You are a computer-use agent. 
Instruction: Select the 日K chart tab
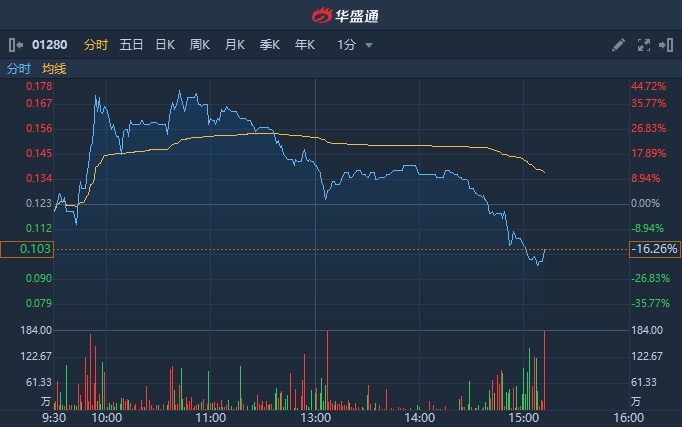pos(165,45)
